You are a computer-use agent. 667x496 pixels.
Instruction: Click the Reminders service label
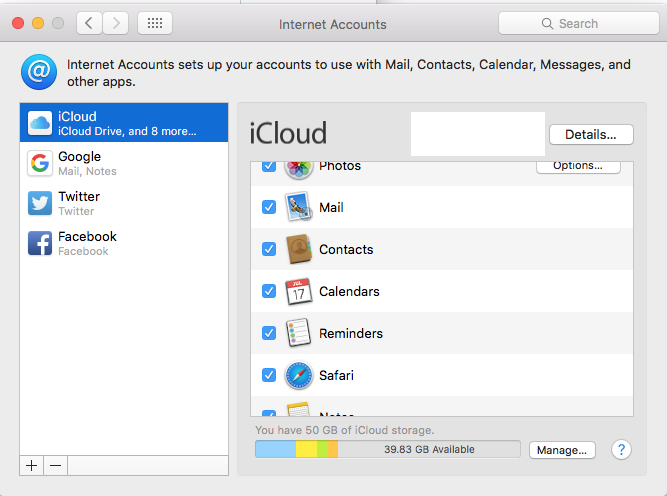pyautogui.click(x=351, y=334)
